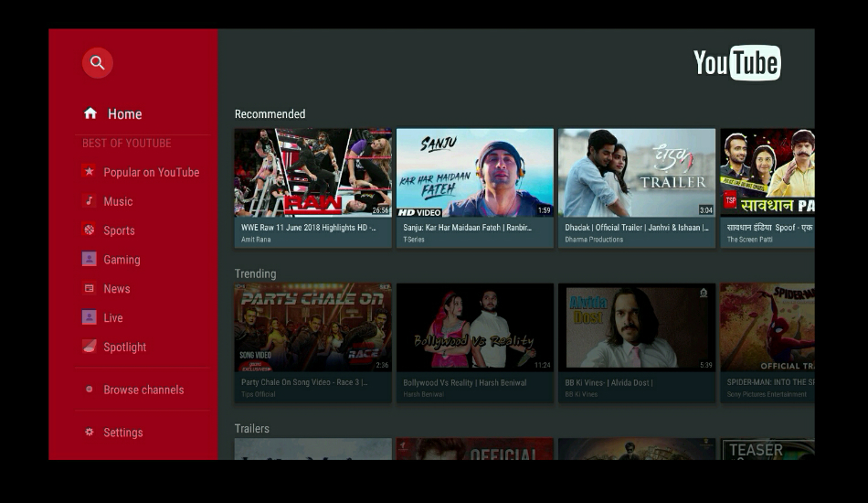The width and height of the screenshot is (868, 503).
Task: Open the TEASER thumbnail in Trailers row
Action: click(767, 449)
